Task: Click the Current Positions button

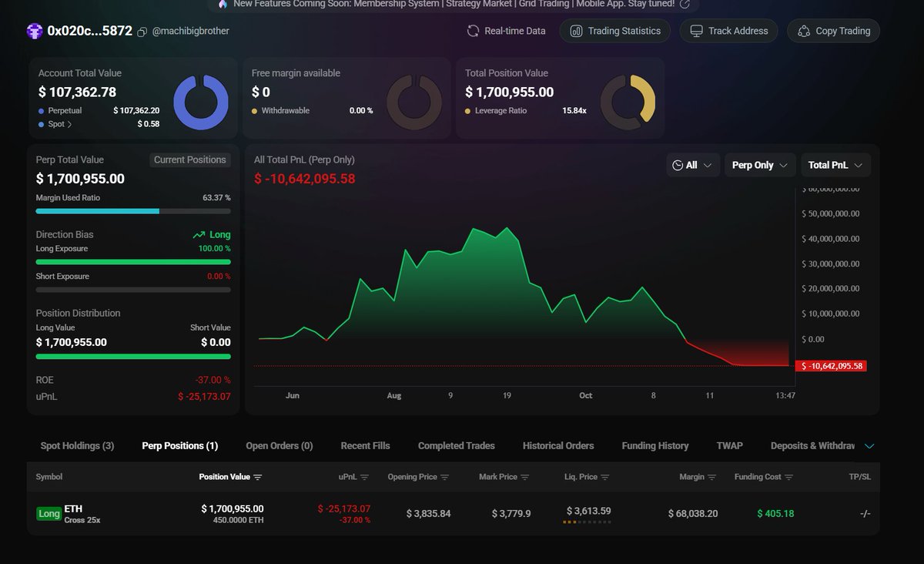Action: coord(189,159)
